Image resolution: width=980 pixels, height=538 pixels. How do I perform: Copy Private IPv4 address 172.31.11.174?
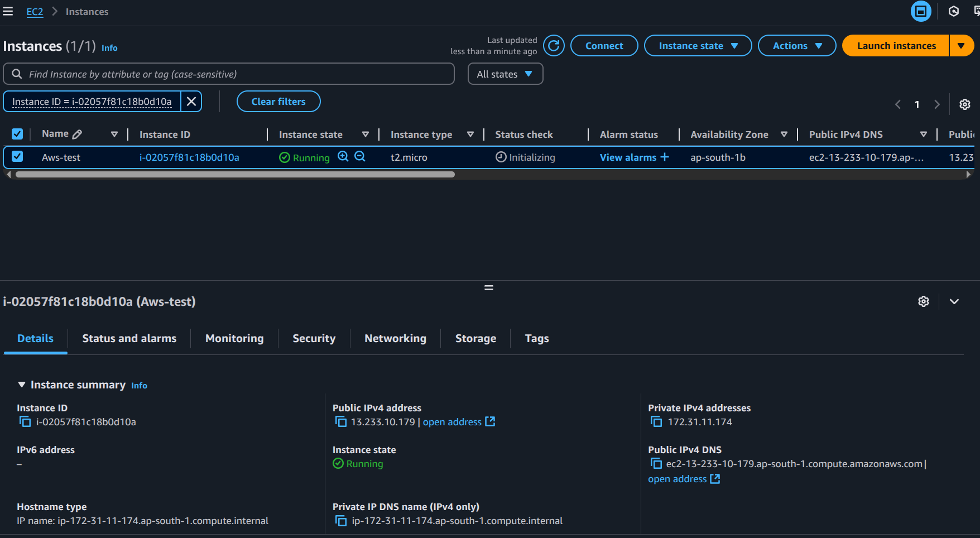point(656,421)
